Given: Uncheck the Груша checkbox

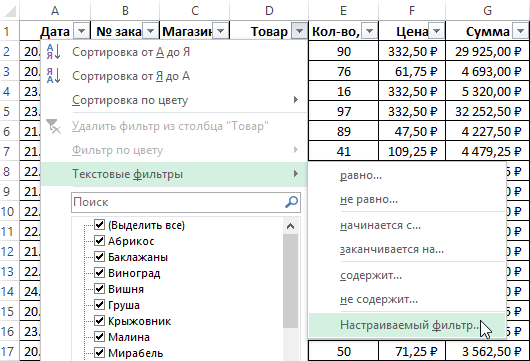Looking at the screenshot, I should [x=99, y=305].
